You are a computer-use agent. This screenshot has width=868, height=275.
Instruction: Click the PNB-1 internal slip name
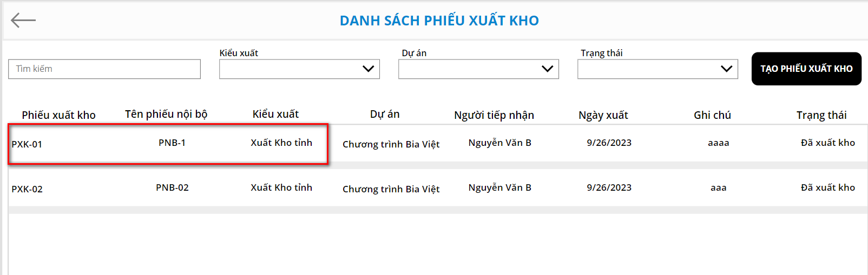click(x=172, y=143)
